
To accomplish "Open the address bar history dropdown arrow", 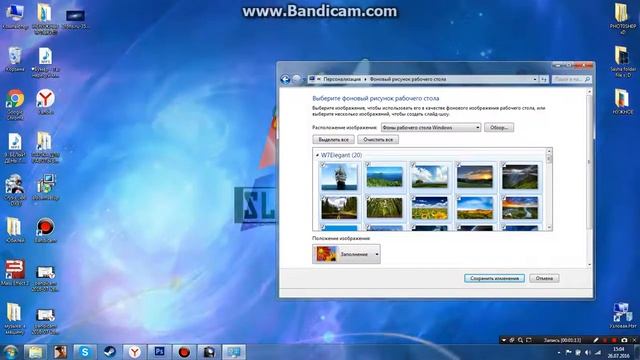I will click(x=535, y=79).
